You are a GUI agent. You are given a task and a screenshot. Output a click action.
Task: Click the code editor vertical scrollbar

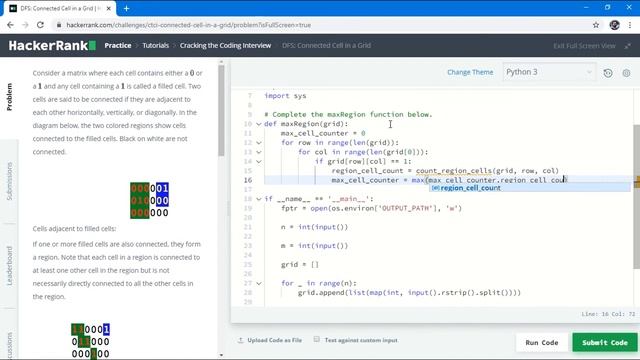tap(636, 197)
